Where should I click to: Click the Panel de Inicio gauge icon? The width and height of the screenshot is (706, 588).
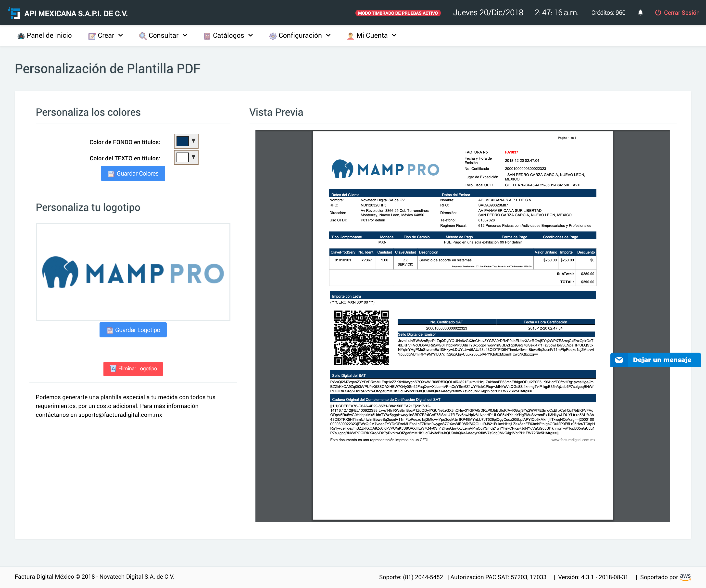[x=21, y=36]
